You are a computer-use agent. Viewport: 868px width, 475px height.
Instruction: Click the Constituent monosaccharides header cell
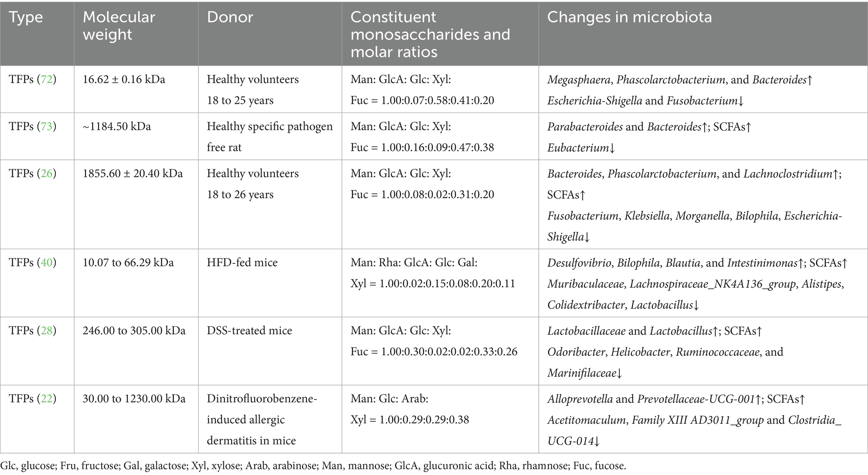coord(430,34)
